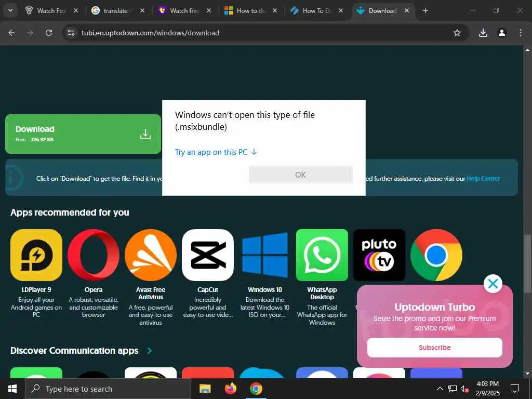Click the address bar URL

(x=150, y=33)
